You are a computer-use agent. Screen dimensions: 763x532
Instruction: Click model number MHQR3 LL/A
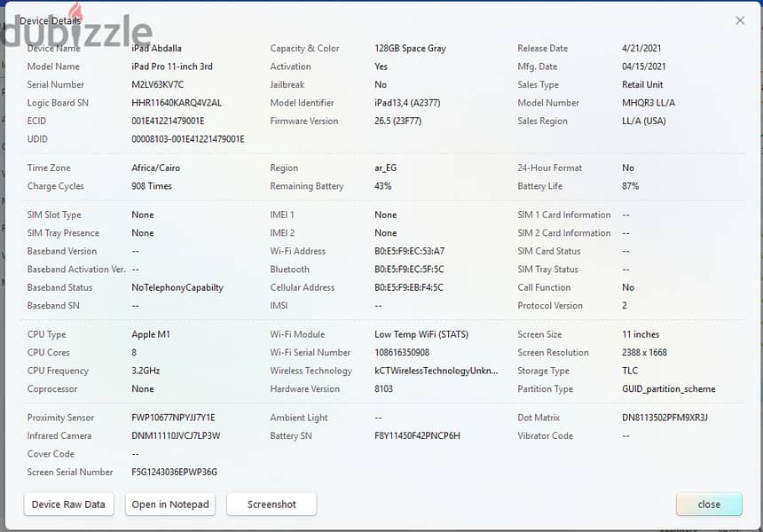click(x=649, y=103)
